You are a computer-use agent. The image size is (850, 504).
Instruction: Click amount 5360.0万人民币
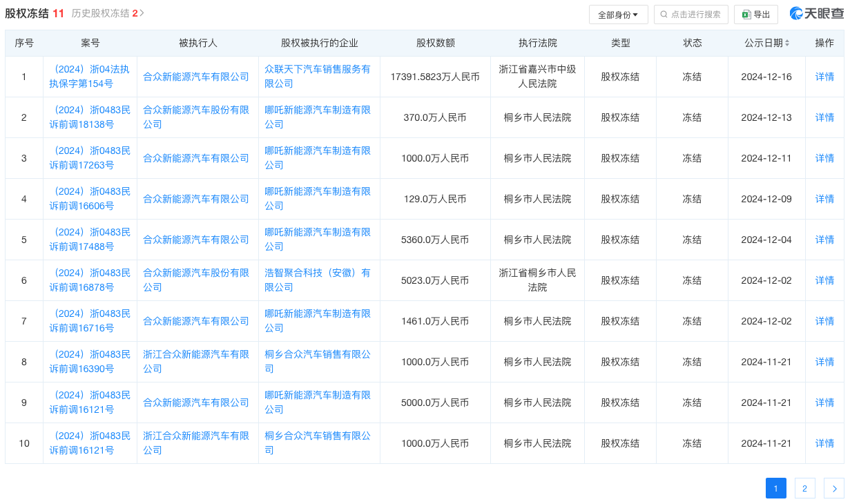tap(435, 240)
